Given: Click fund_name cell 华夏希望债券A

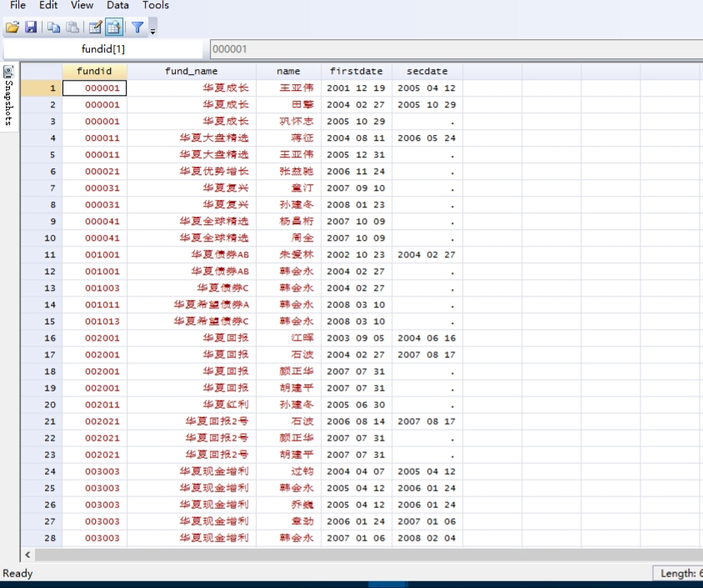Looking at the screenshot, I should 192,305.
